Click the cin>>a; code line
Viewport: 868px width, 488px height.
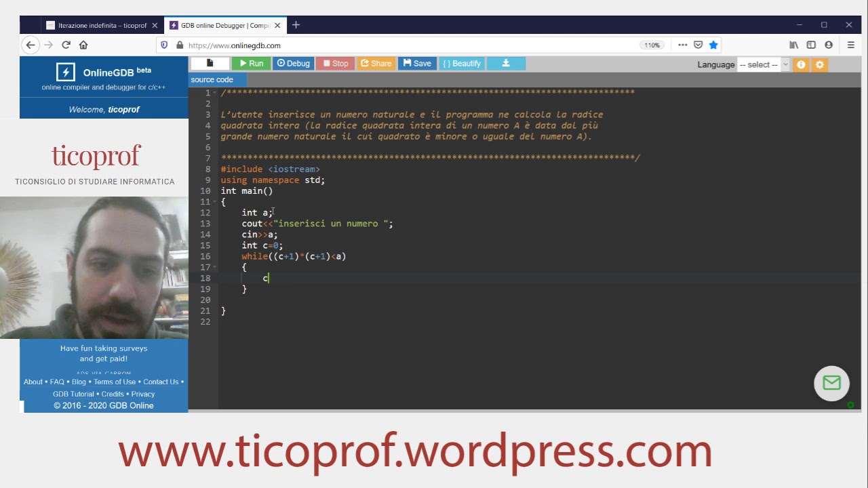pos(260,235)
